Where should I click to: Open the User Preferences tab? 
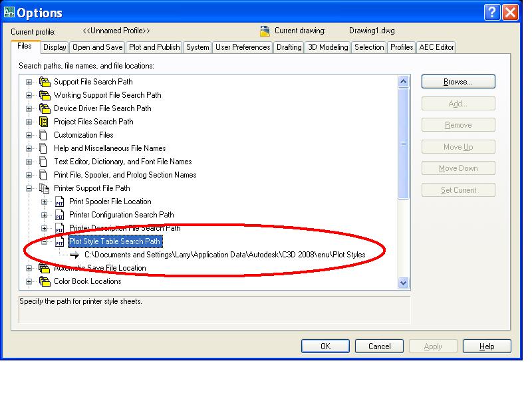point(243,47)
